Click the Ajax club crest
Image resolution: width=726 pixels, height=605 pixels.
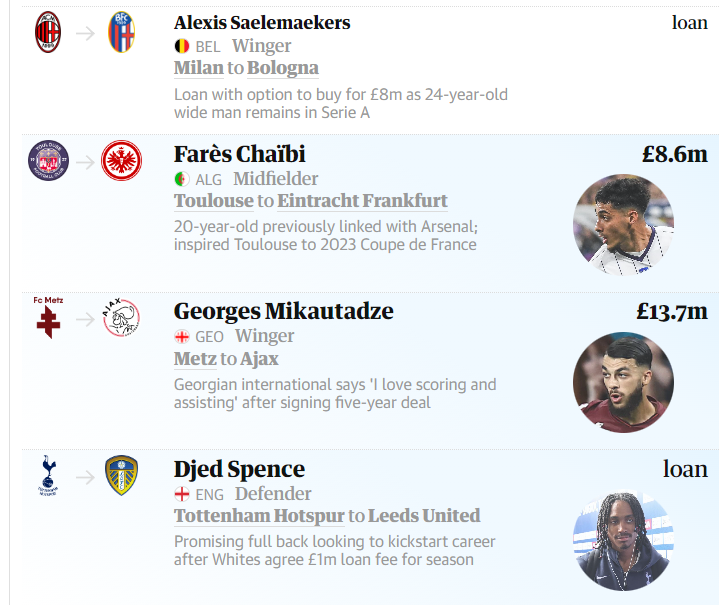tap(122, 318)
